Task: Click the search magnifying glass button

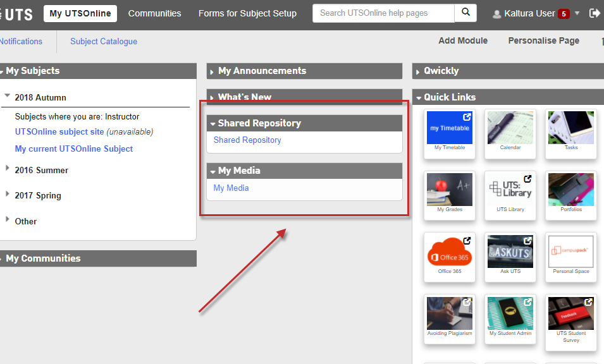Action: [465, 13]
